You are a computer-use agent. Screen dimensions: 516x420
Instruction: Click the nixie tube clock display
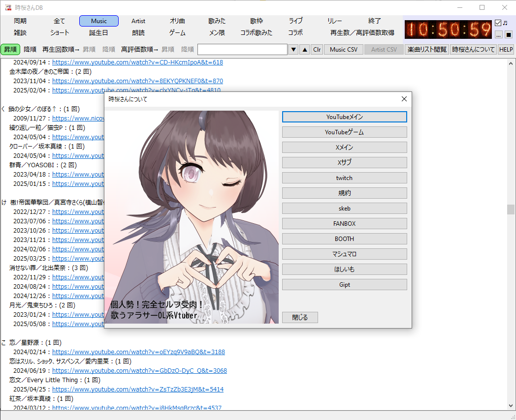[448, 30]
